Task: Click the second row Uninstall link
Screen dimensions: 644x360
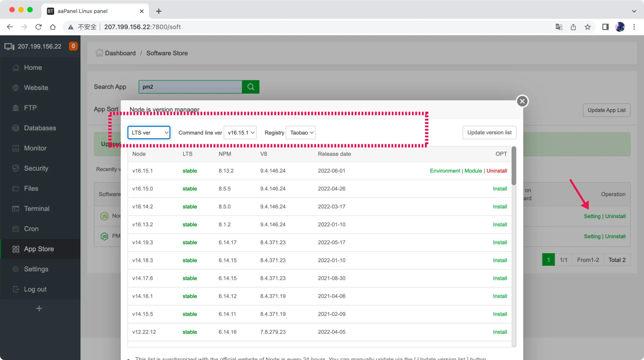Action: click(615, 236)
